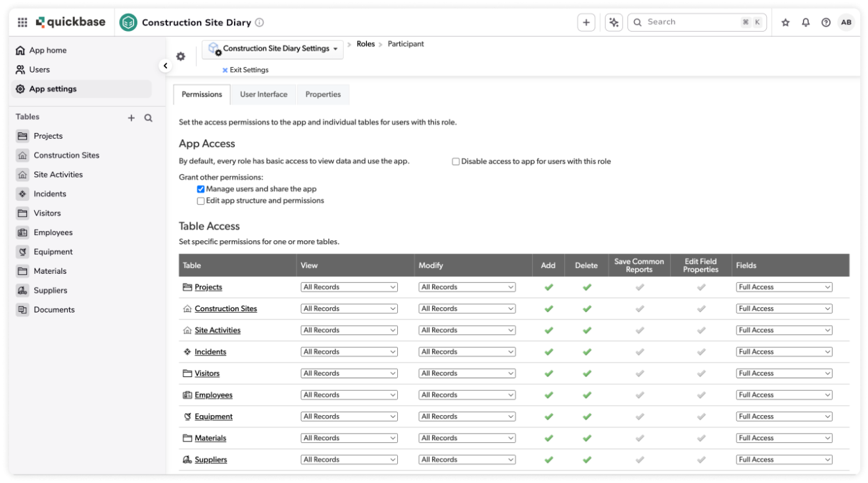Uncheck Manage users and share the app
Screen dimensions: 868x483
click(x=202, y=189)
